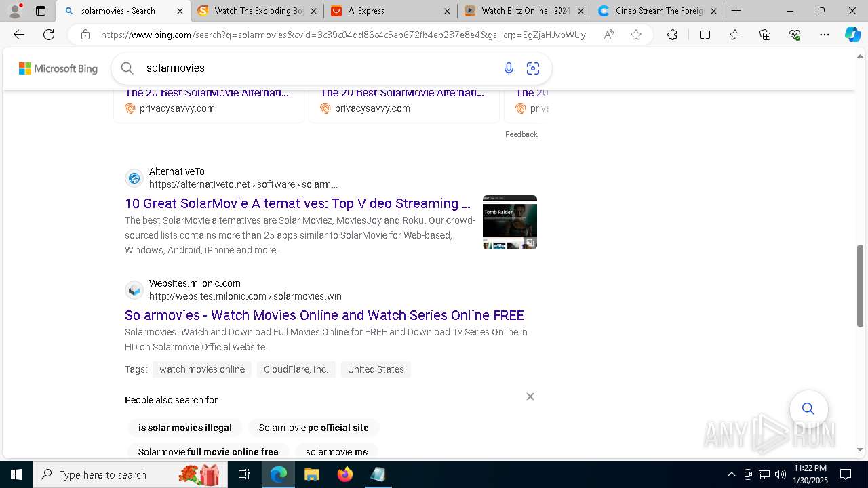
Task: Close the Watch Blitz Online tab
Action: [x=580, y=11]
